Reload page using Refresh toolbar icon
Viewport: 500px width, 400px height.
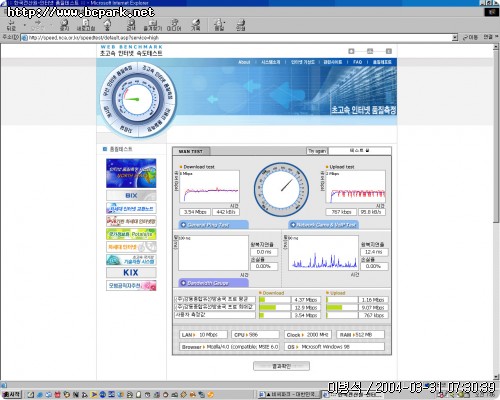pyautogui.click(x=86, y=25)
